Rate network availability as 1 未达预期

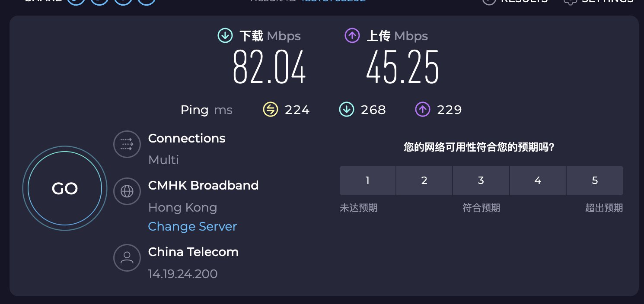pos(367,180)
